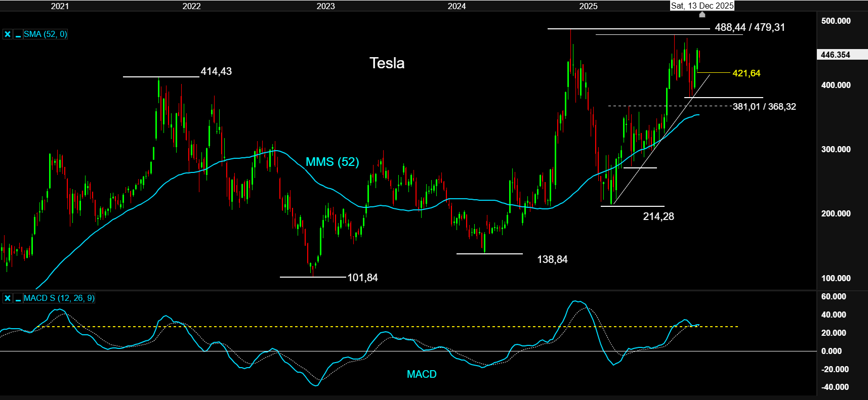Click the -20.000 MACD axis label
This screenshot has width=868, height=400.
pos(835,369)
